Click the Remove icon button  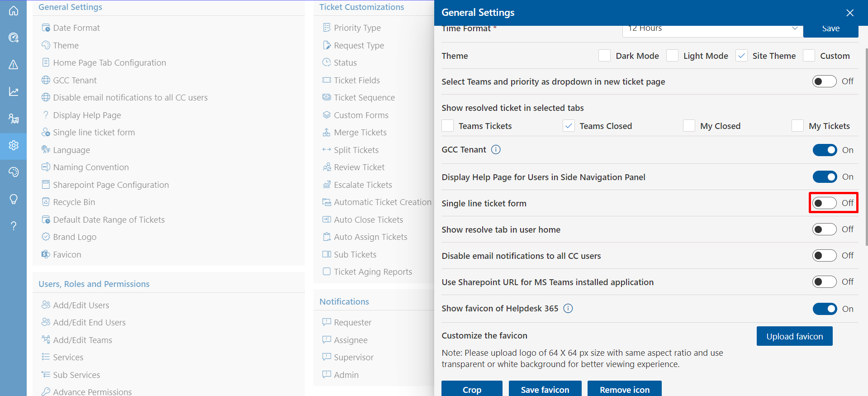pyautogui.click(x=624, y=389)
